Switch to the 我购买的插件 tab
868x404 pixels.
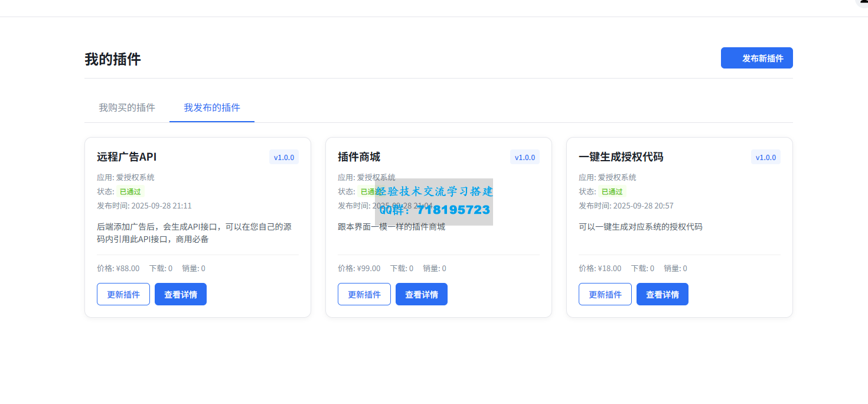(127, 107)
